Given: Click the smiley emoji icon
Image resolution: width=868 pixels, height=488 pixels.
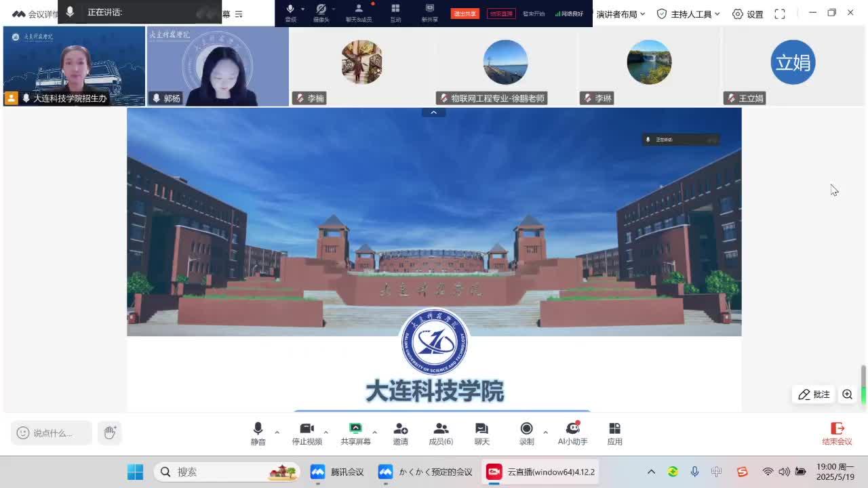Looking at the screenshot, I should pos(23,432).
